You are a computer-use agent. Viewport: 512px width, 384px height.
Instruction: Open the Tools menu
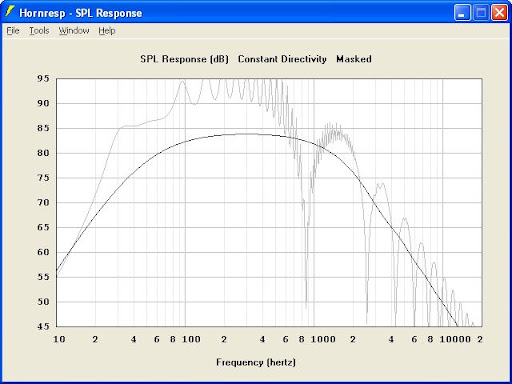click(39, 31)
